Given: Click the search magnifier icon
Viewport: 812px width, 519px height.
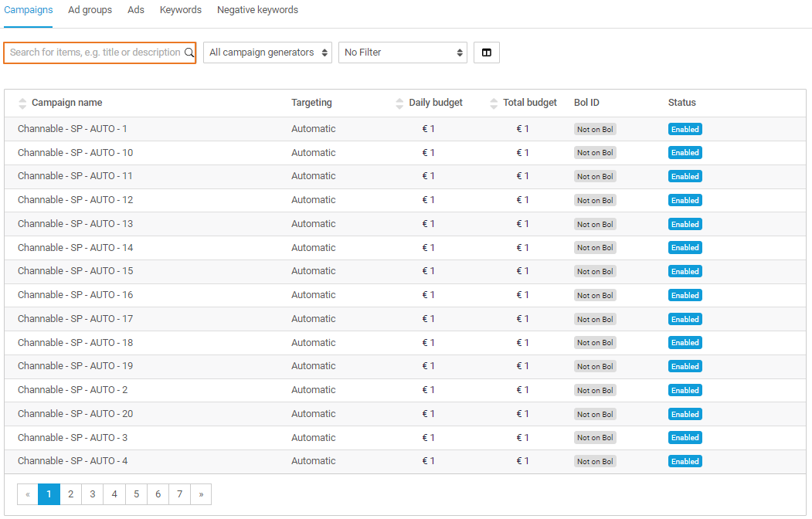Looking at the screenshot, I should 189,53.
